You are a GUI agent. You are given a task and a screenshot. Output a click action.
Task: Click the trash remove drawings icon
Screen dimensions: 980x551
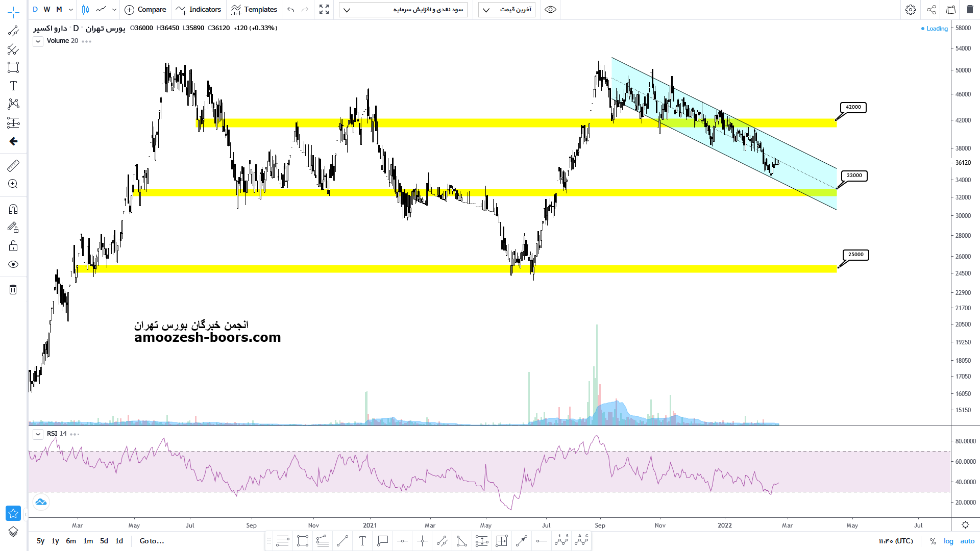tap(13, 290)
